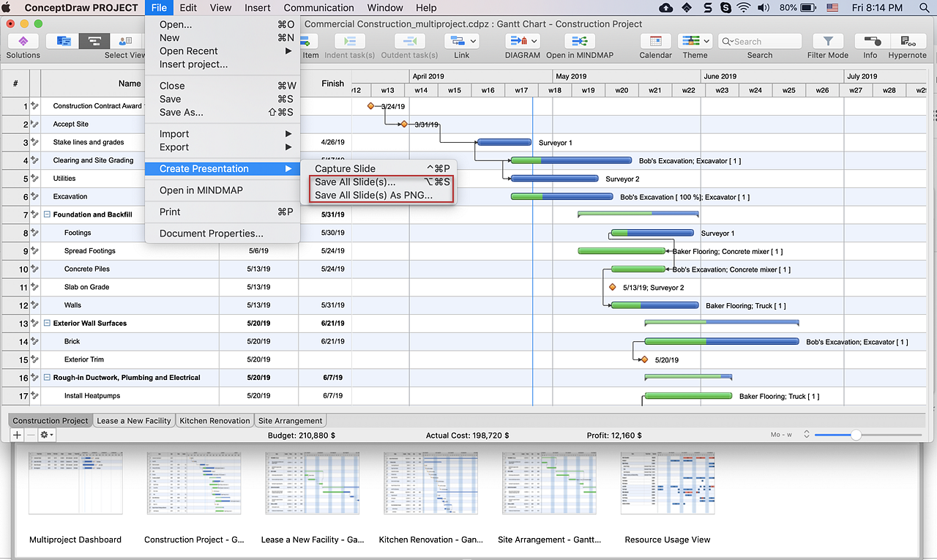Select the Resource Usage View slide thumbnail
The width and height of the screenshot is (937, 560).
click(x=667, y=483)
